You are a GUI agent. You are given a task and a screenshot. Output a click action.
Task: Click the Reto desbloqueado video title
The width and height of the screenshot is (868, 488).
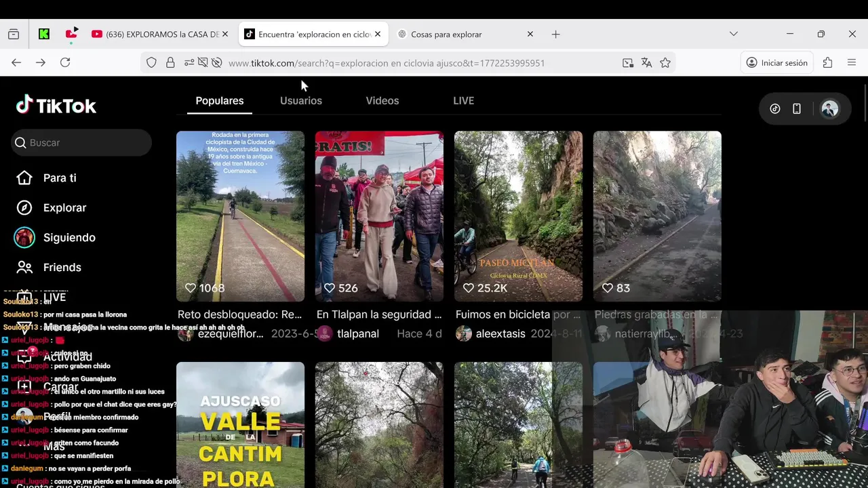coord(240,314)
